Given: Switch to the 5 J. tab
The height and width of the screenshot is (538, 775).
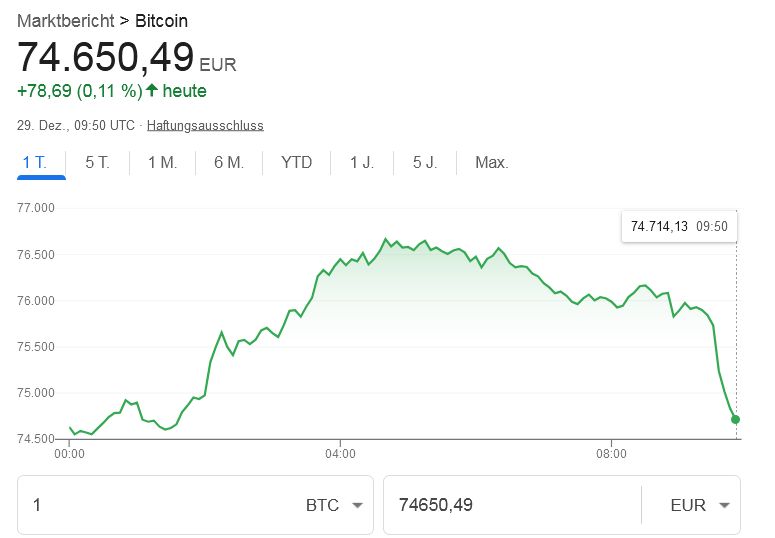Looking at the screenshot, I should click(x=425, y=163).
